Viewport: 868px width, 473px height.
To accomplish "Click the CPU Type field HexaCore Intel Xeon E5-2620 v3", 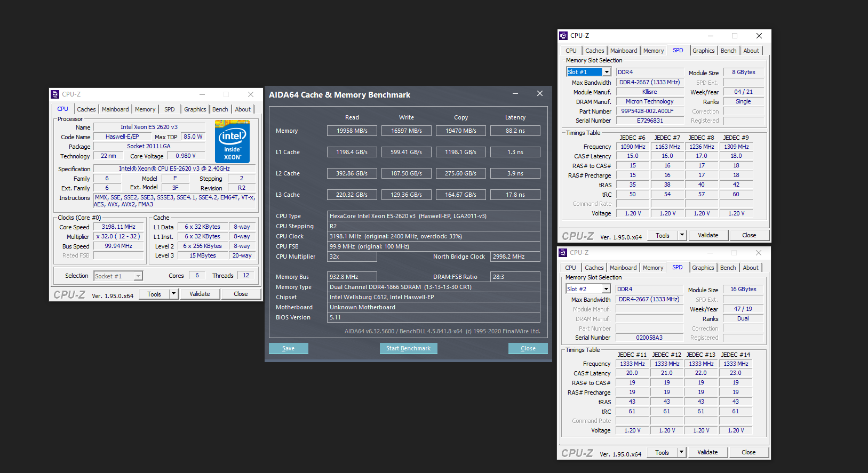I will click(x=434, y=216).
